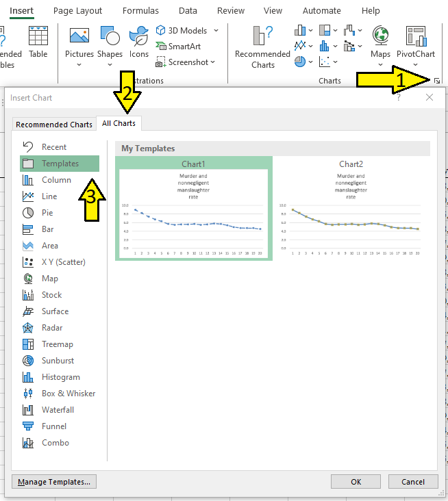Select the Sunburst chart category
The image size is (448, 501).
click(58, 361)
